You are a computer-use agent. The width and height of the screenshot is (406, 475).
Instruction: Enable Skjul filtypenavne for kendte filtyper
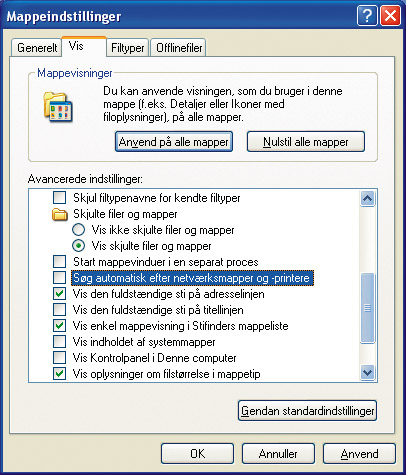click(x=60, y=198)
